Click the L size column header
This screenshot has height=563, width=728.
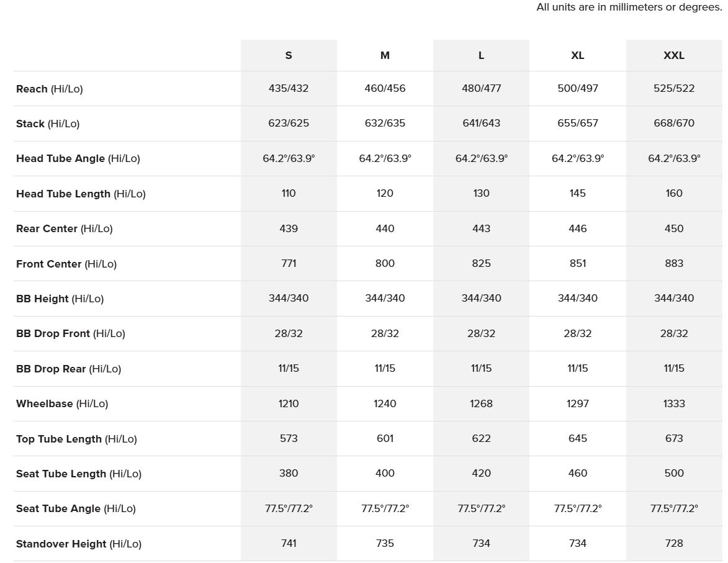(x=481, y=55)
